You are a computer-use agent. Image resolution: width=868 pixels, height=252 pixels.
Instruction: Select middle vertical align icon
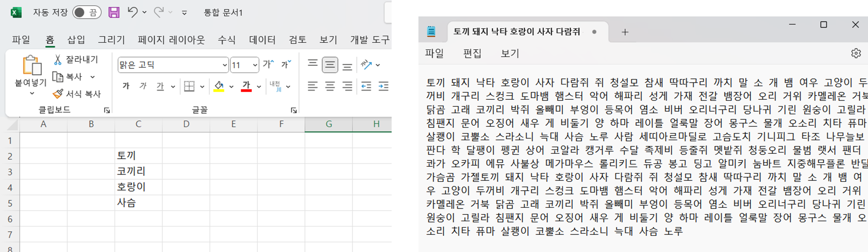[330, 65]
